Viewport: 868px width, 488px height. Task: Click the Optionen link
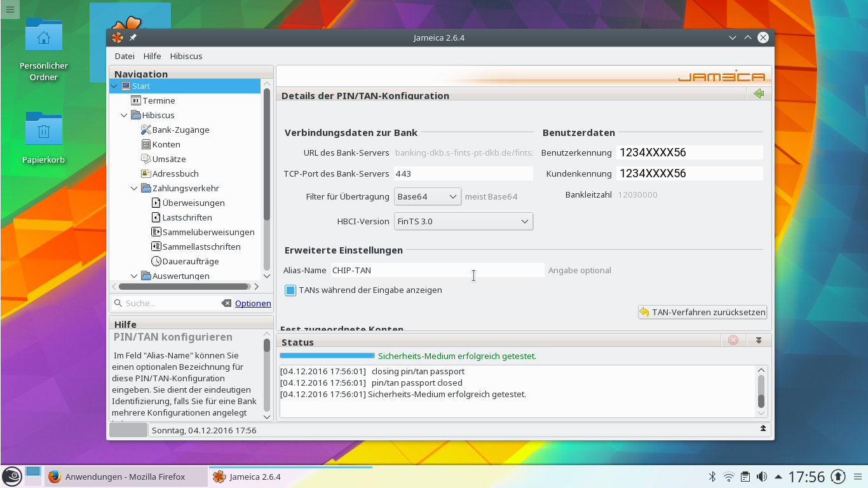point(253,303)
